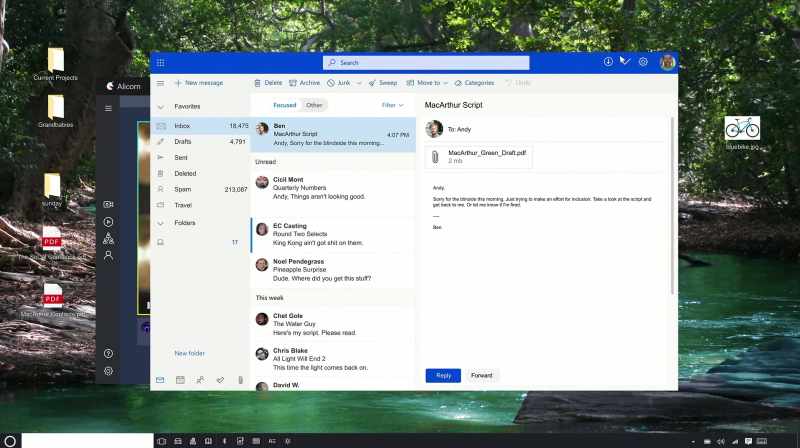
Task: Select the Current Projects desktop folder
Action: pyautogui.click(x=56, y=64)
